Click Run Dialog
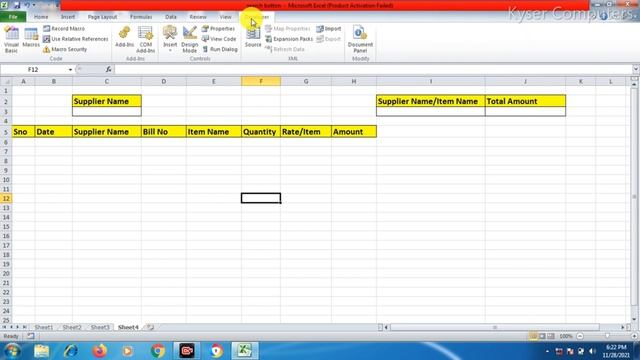Image resolution: width=640 pixels, height=360 pixels. coord(220,49)
